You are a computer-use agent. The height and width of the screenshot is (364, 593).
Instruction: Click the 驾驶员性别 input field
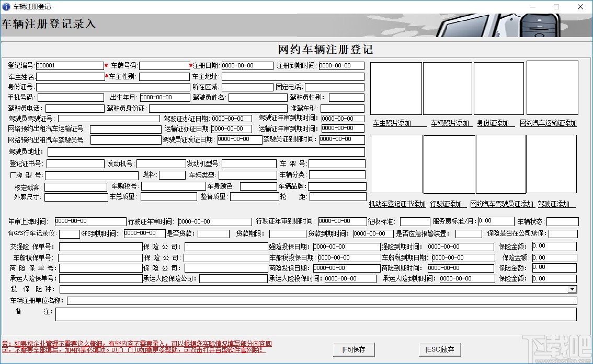[x=346, y=98]
